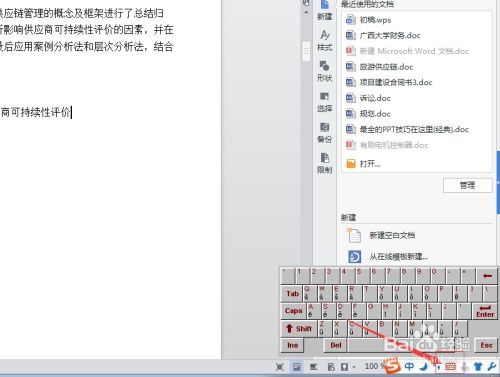
Task: Click the 新建 icon in the side toolbar
Action: [x=324, y=10]
